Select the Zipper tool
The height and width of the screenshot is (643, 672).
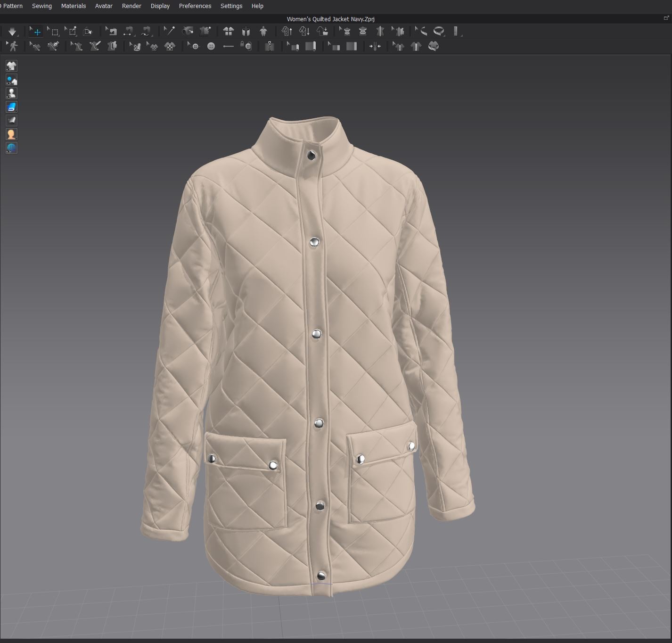tap(270, 46)
